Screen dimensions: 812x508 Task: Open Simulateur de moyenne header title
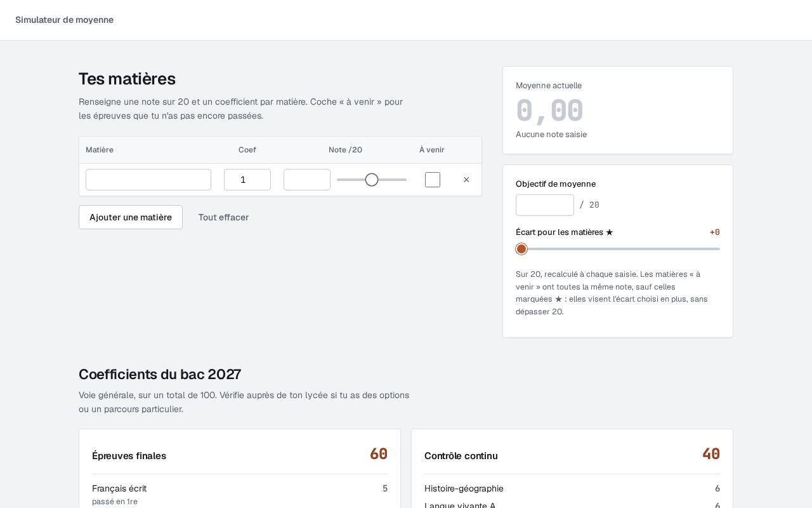coord(65,20)
